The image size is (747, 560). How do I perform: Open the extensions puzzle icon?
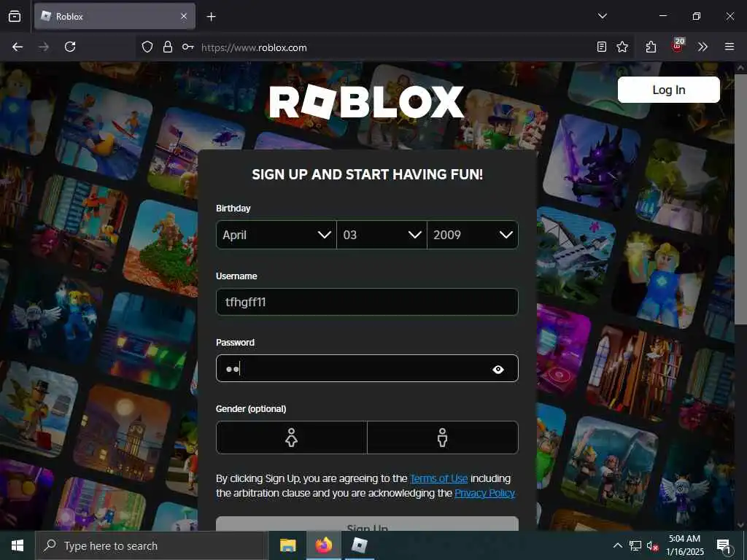pos(651,47)
